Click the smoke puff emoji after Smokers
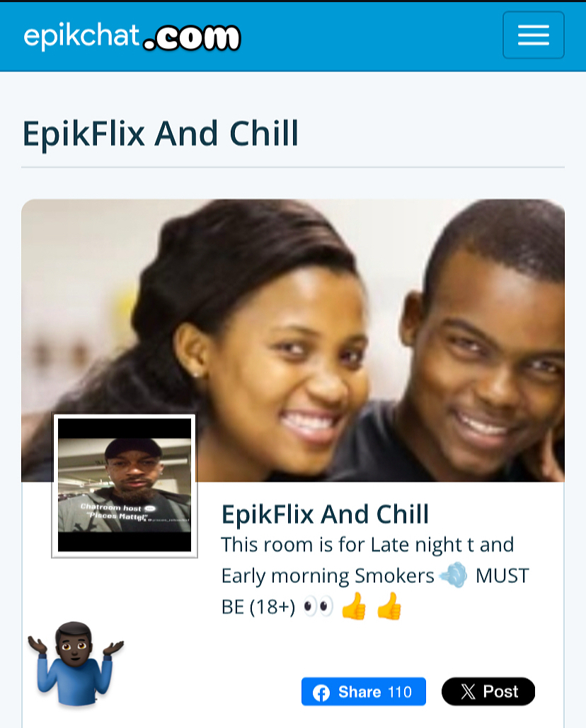 pos(454,574)
